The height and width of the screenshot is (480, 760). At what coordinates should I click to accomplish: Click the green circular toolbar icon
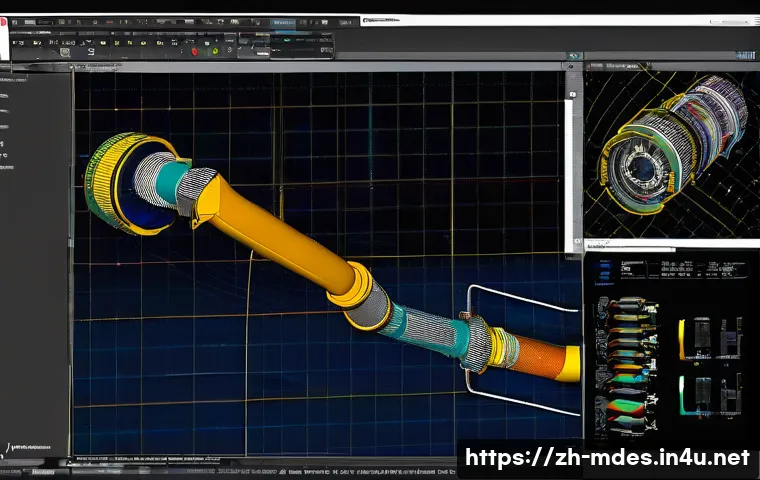coord(215,51)
